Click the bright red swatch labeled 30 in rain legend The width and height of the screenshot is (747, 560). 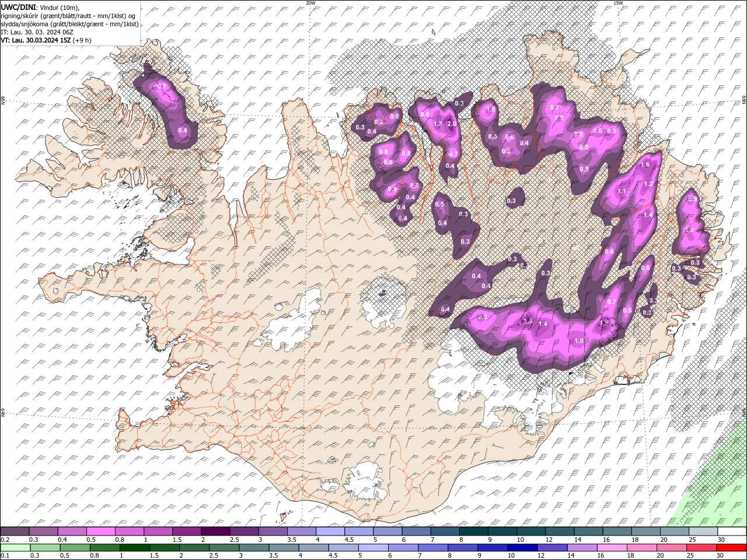[x=731, y=547]
